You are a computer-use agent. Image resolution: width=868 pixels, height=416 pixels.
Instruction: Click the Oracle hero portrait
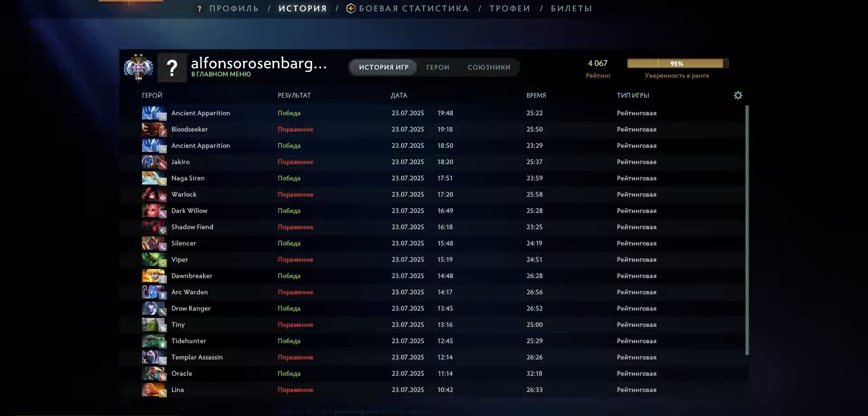click(154, 373)
